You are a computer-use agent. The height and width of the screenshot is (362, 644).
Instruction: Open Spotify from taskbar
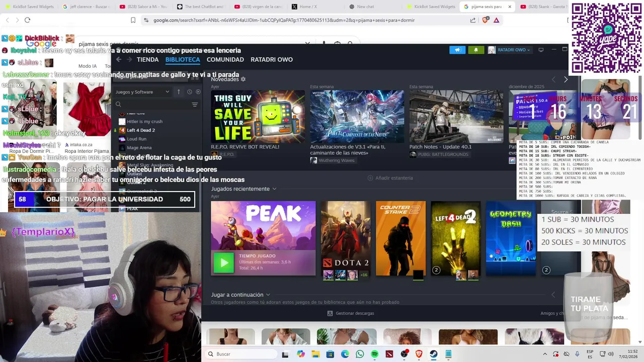[374, 354]
